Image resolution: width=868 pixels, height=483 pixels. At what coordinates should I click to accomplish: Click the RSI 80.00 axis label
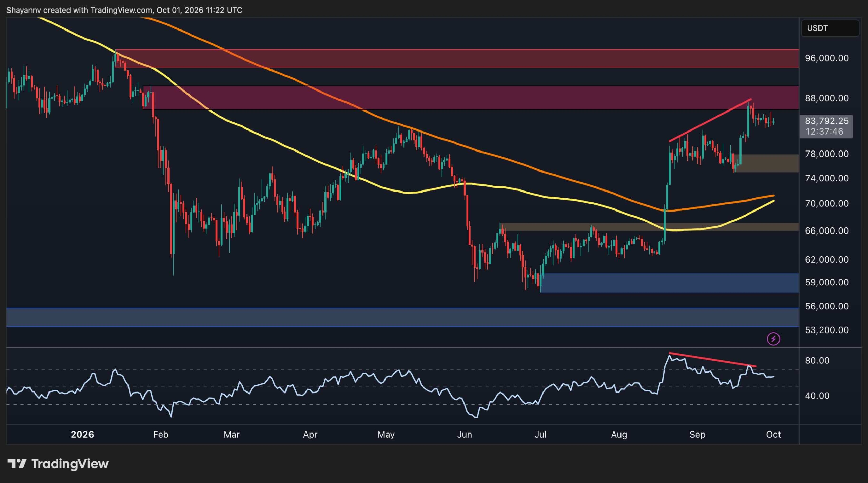[817, 361]
